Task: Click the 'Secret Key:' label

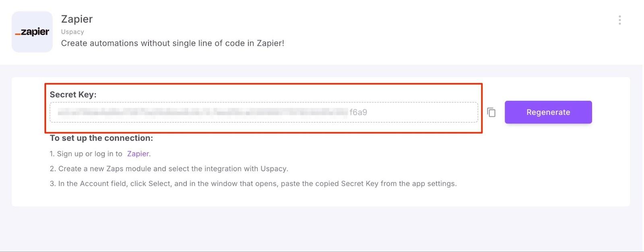Action: 73,94
